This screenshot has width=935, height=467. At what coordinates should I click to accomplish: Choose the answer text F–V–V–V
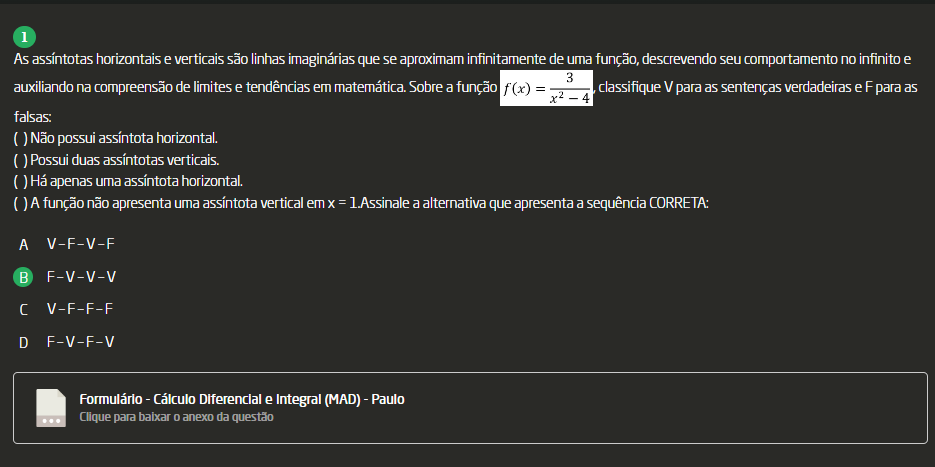[80, 277]
